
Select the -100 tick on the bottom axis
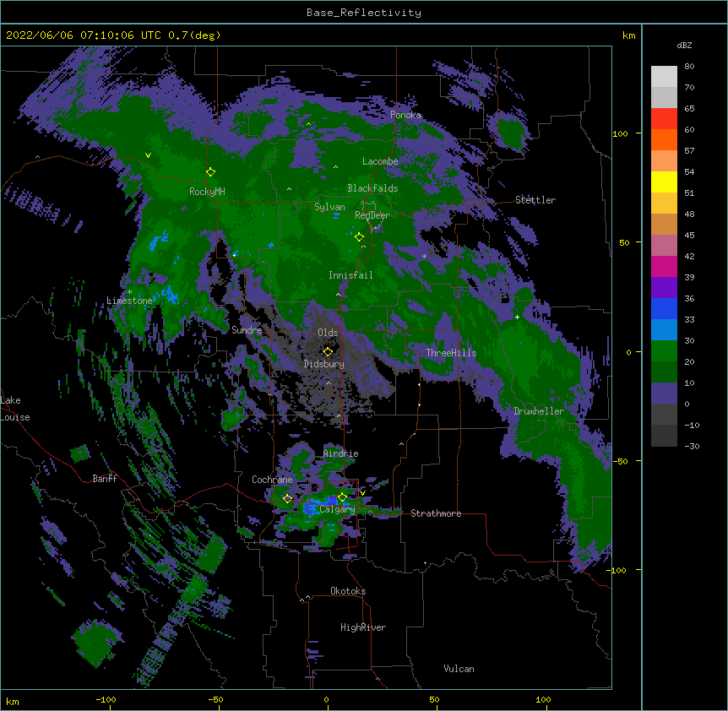(x=106, y=699)
